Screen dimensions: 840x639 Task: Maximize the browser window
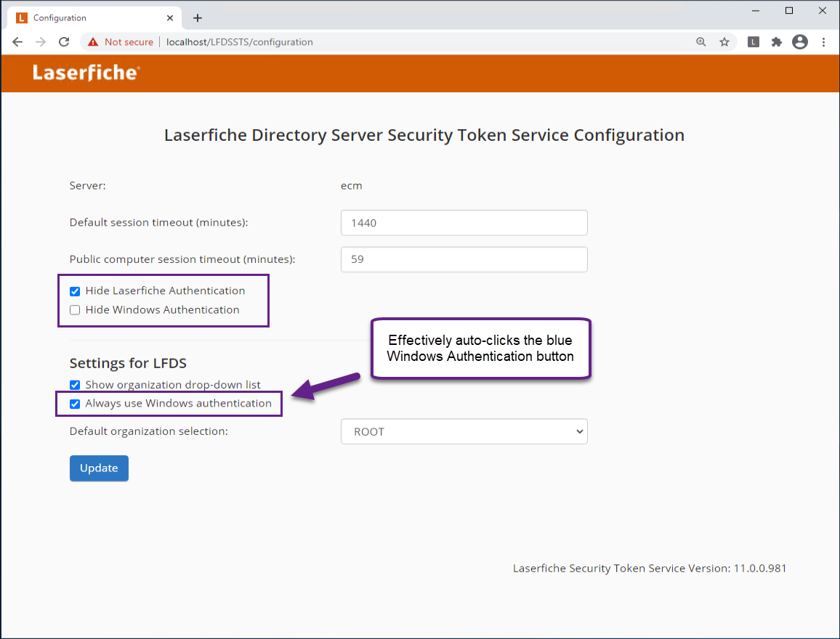[789, 11]
